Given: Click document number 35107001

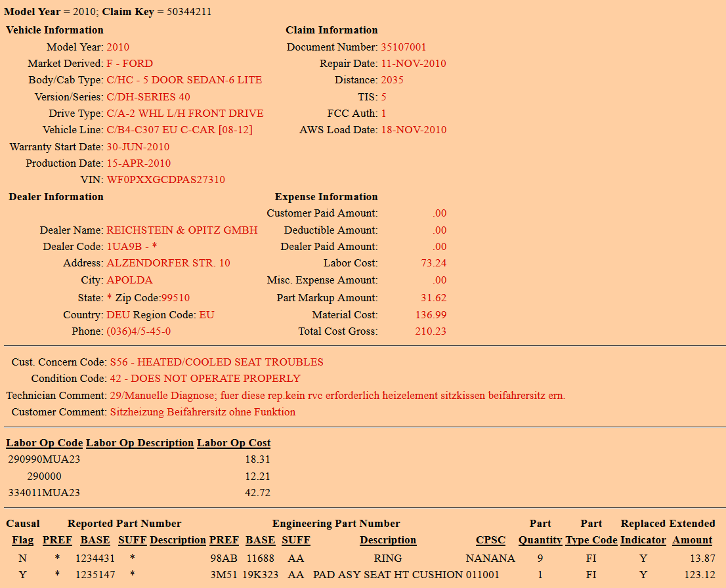Looking at the screenshot, I should tap(403, 47).
